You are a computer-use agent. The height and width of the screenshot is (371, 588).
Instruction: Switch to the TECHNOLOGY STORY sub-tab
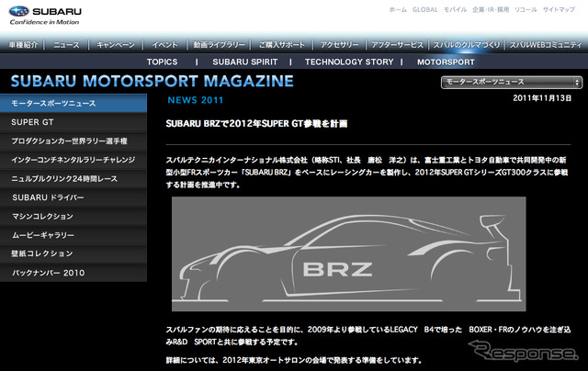click(349, 62)
